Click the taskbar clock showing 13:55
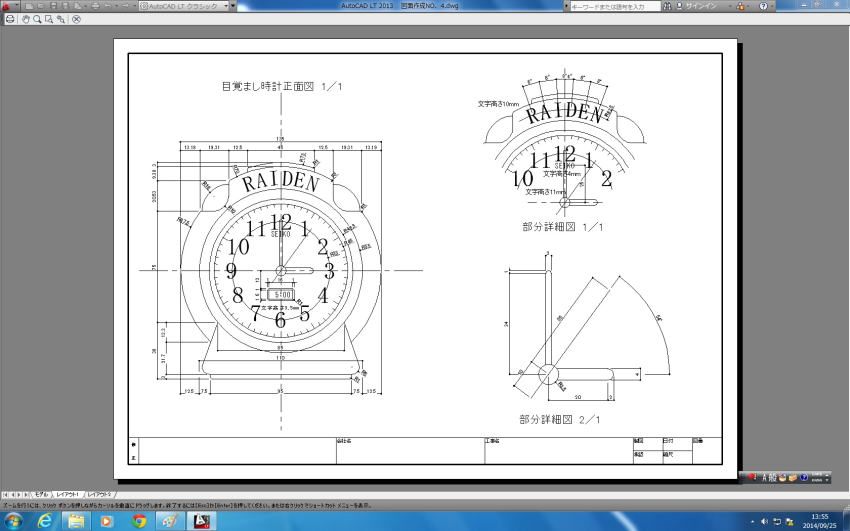 point(820,521)
